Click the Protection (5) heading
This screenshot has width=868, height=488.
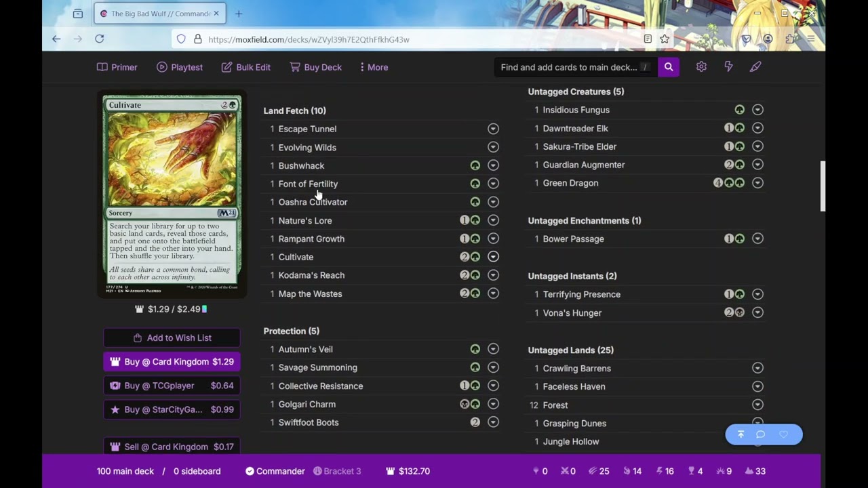pyautogui.click(x=291, y=331)
